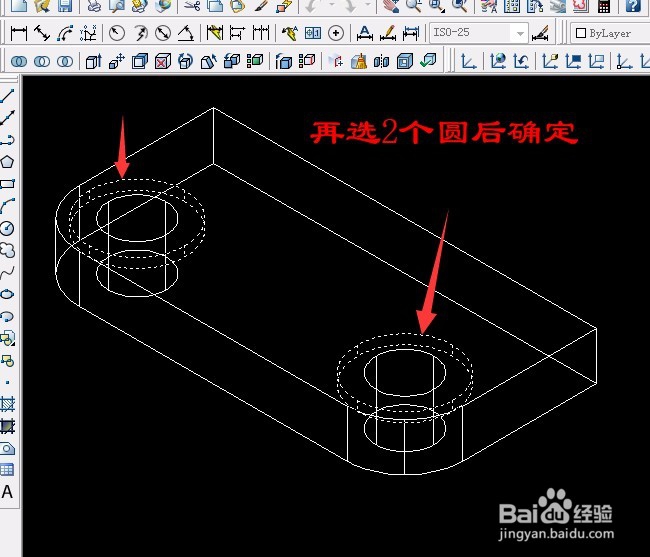Select the Offset Faces tool
The width and height of the screenshot is (650, 557).
pyautogui.click(x=140, y=62)
